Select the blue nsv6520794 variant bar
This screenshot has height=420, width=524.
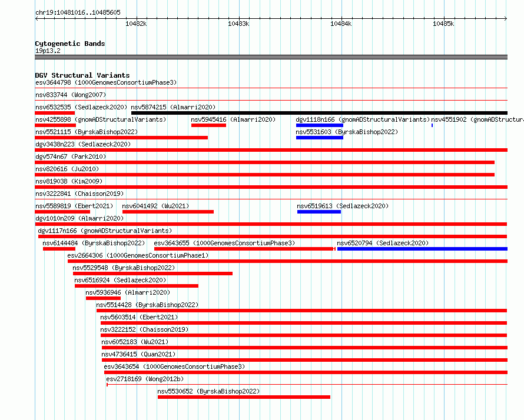coord(422,249)
